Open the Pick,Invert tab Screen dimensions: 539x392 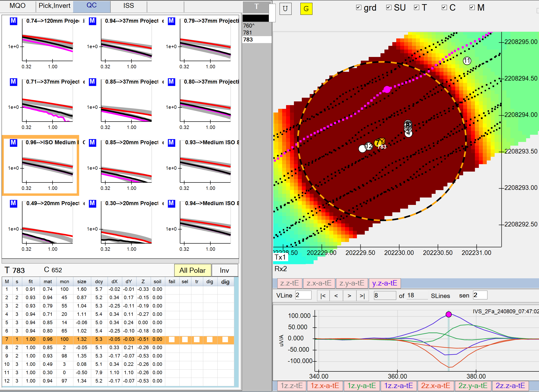(x=54, y=6)
